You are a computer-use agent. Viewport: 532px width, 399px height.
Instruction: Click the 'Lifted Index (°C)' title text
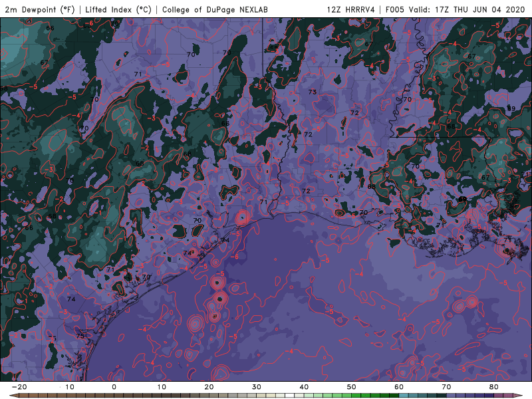tap(118, 9)
